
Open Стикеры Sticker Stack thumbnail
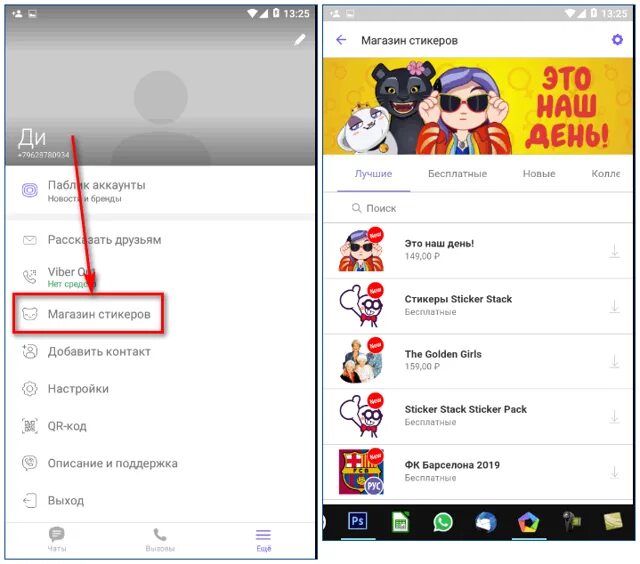click(361, 305)
